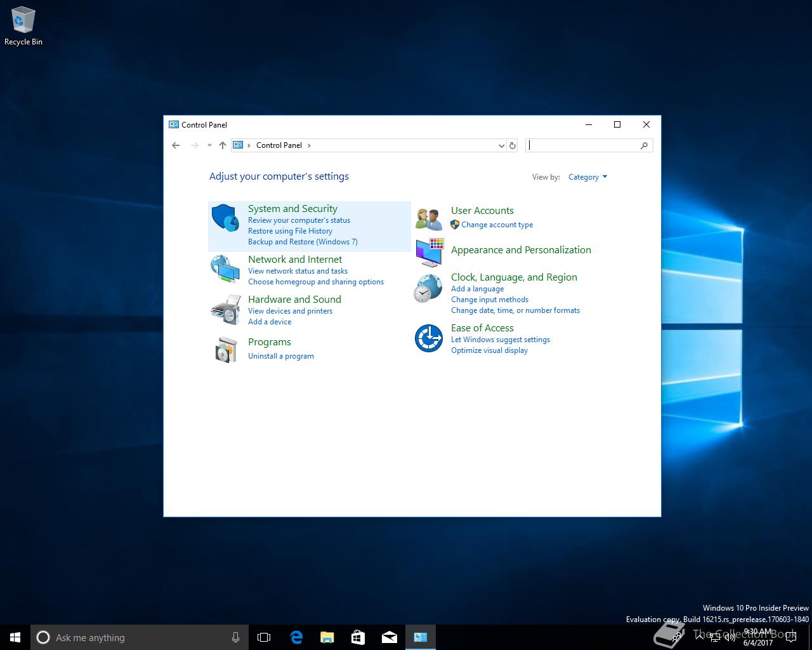Click Change date, time, or number formats
The width and height of the screenshot is (812, 650).
(x=515, y=310)
